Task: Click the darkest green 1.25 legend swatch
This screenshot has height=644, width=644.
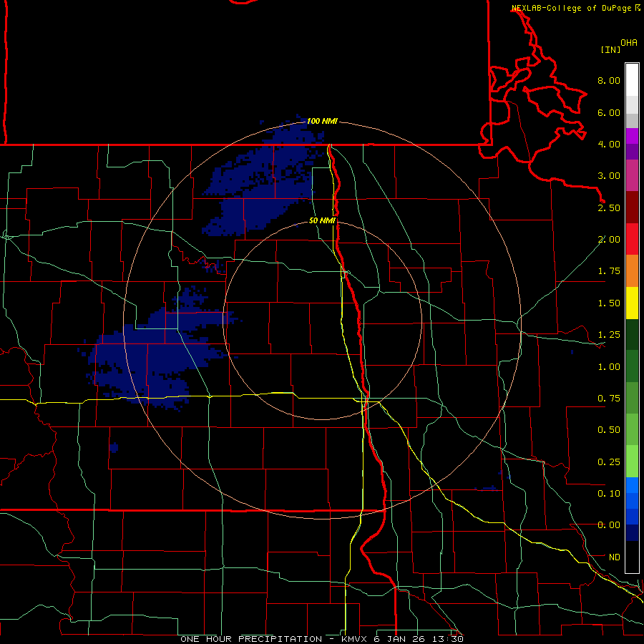Action: coord(632,334)
